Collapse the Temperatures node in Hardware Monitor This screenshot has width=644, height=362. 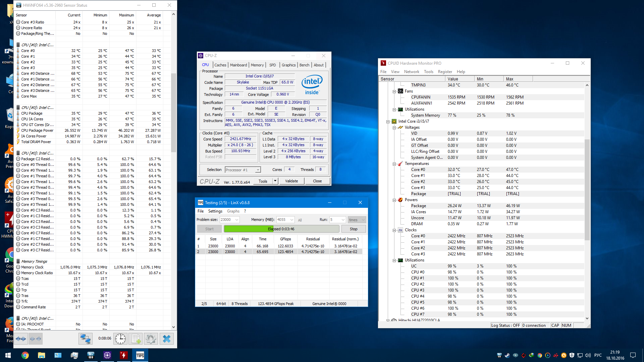(394, 164)
